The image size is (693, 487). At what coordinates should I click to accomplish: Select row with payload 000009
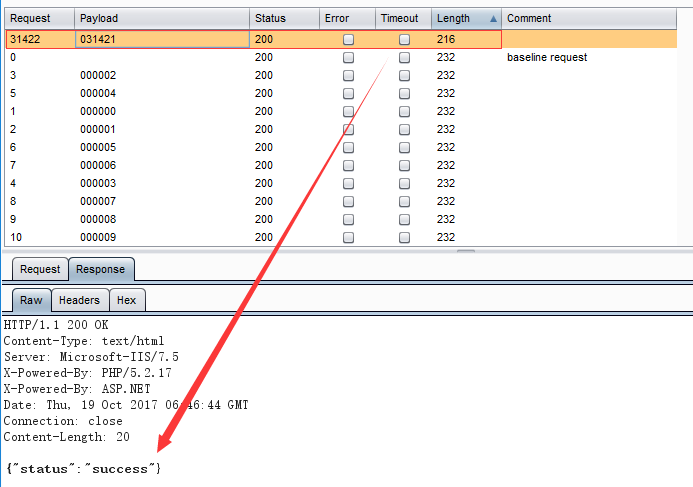click(x=341, y=238)
